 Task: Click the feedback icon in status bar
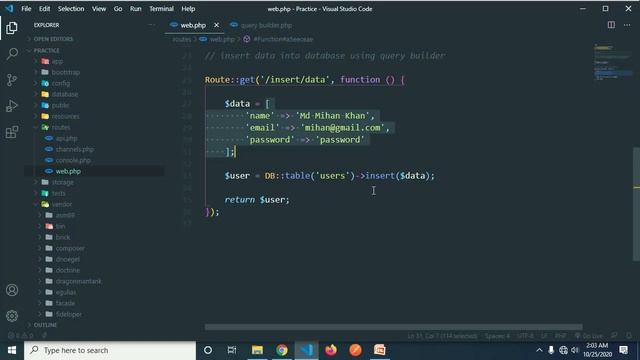[614, 336]
